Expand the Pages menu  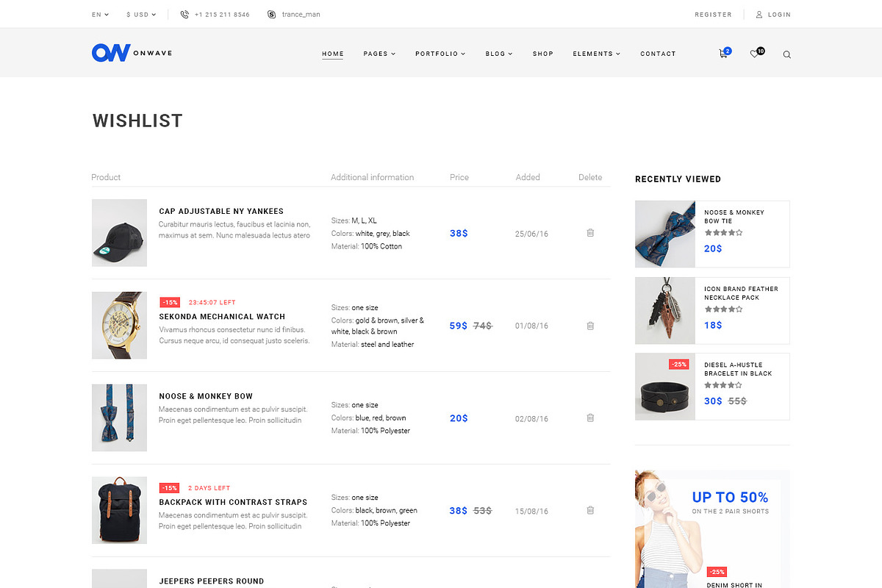point(379,54)
